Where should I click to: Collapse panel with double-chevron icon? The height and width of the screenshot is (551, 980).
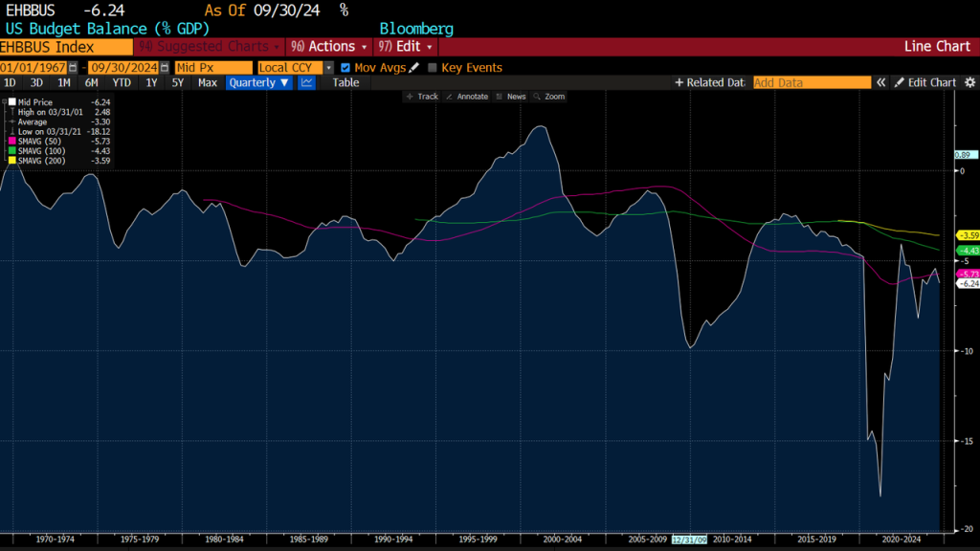pos(880,82)
